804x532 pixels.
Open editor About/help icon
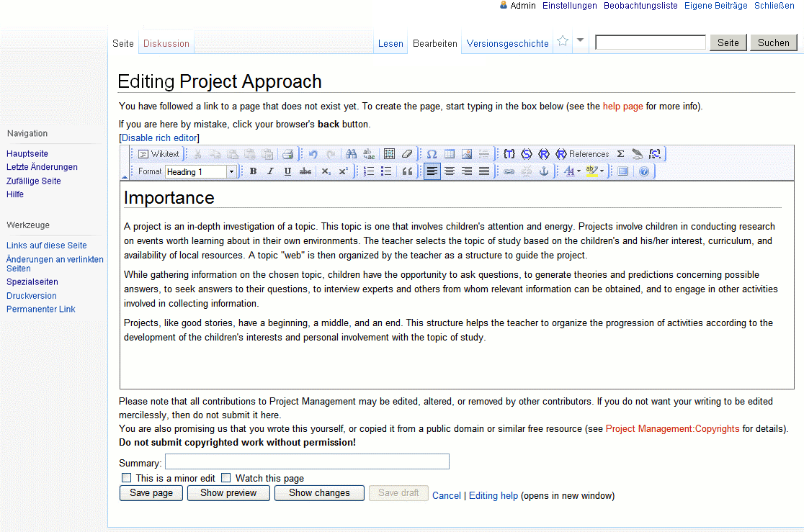(644, 171)
